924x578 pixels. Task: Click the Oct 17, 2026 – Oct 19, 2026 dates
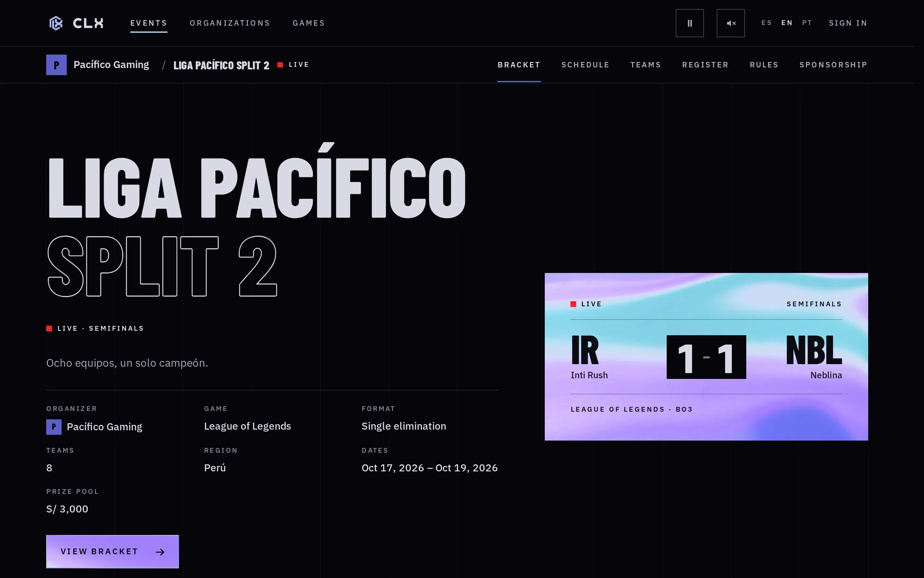tap(430, 468)
